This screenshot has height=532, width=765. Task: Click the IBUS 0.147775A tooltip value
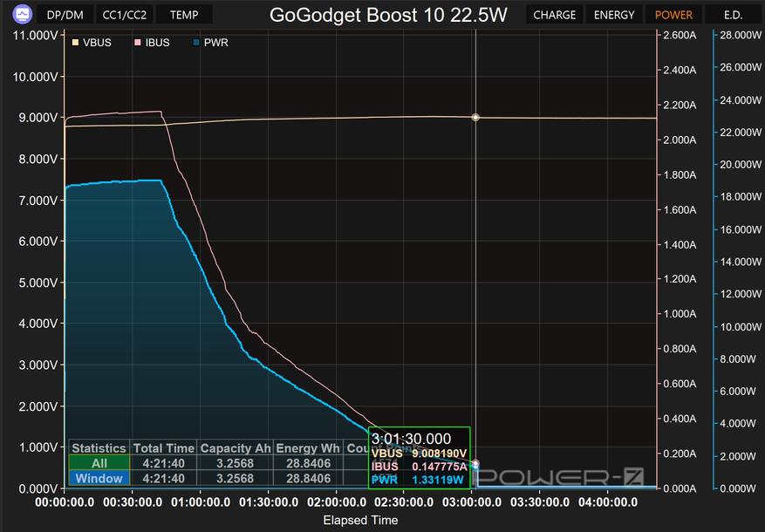[439, 467]
